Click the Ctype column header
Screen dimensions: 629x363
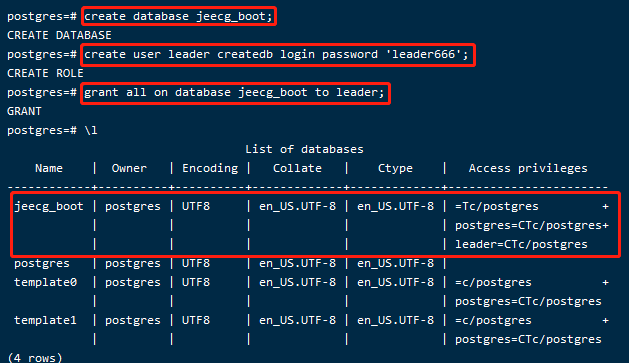395,168
